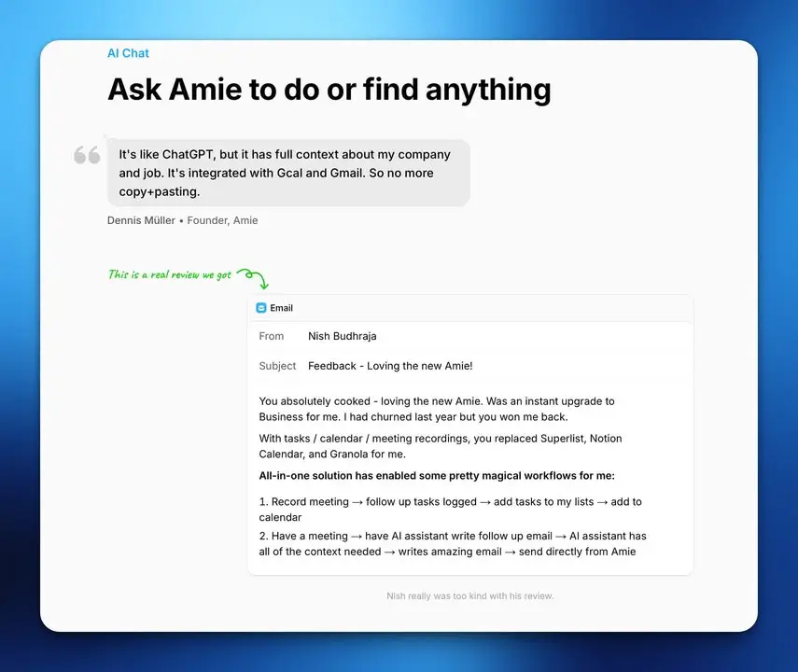The height and width of the screenshot is (672, 798).
Task: Click green handwritten 'This is a real review we got'
Action: [170, 274]
